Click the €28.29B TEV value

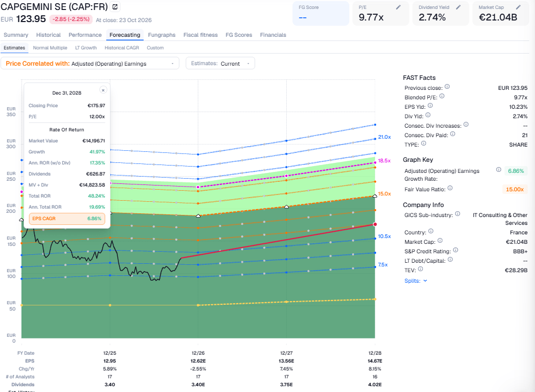[x=516, y=270]
